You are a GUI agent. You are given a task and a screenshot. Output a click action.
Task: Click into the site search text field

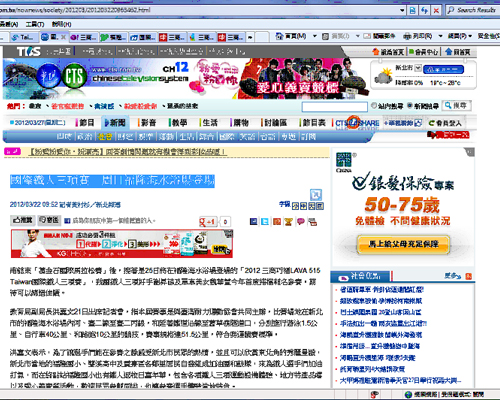tap(335, 107)
